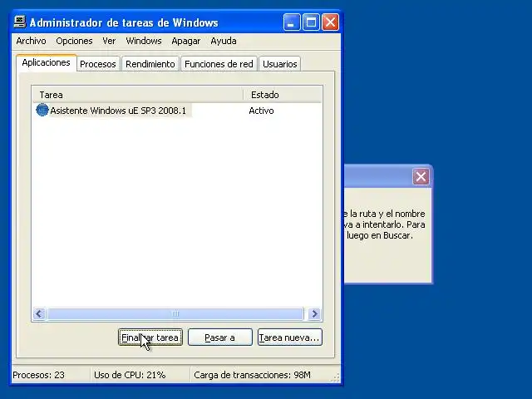Click the Tarea nueva... button
Viewport: 532px width, 399px height.
[x=290, y=337]
